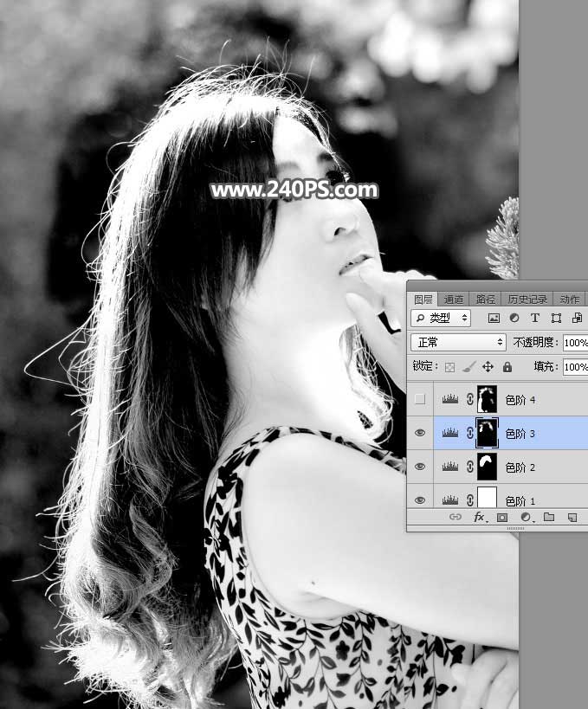Add layer style via fx icon
The height and width of the screenshot is (709, 588).
tap(479, 518)
